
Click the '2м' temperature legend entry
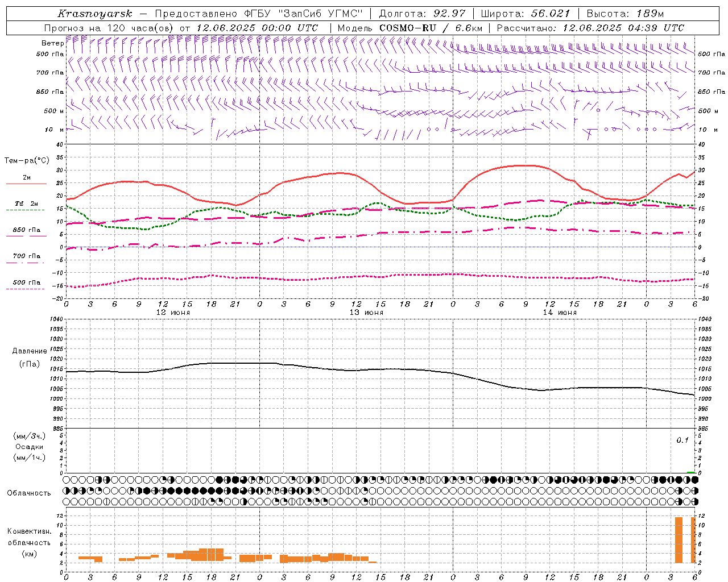tap(27, 178)
